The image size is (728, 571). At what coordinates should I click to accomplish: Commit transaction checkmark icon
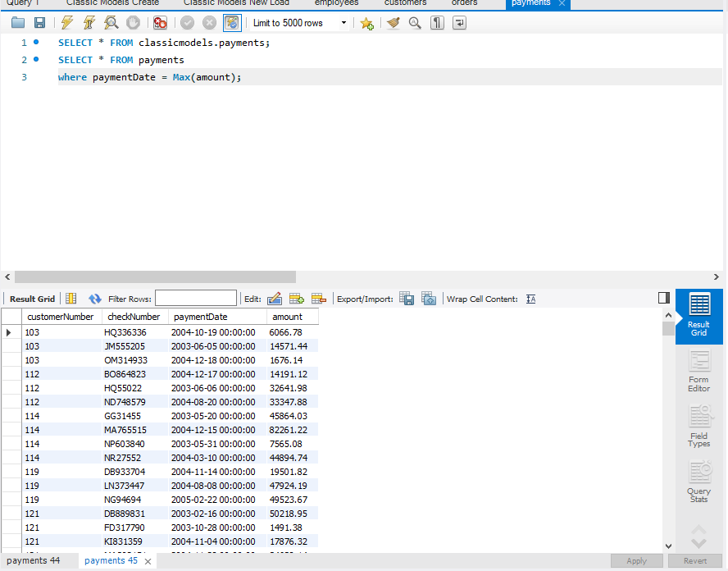pyautogui.click(x=187, y=23)
